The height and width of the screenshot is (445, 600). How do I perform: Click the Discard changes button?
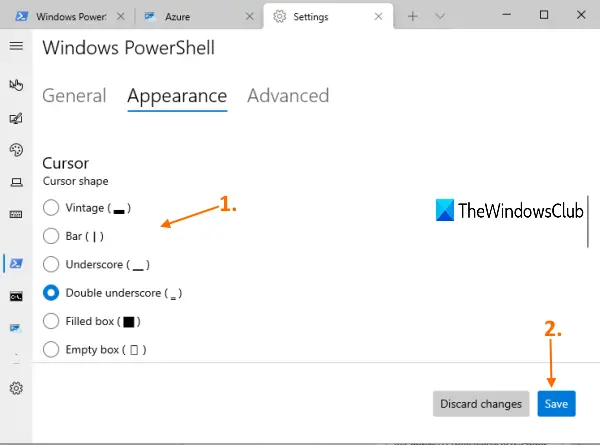coord(481,404)
